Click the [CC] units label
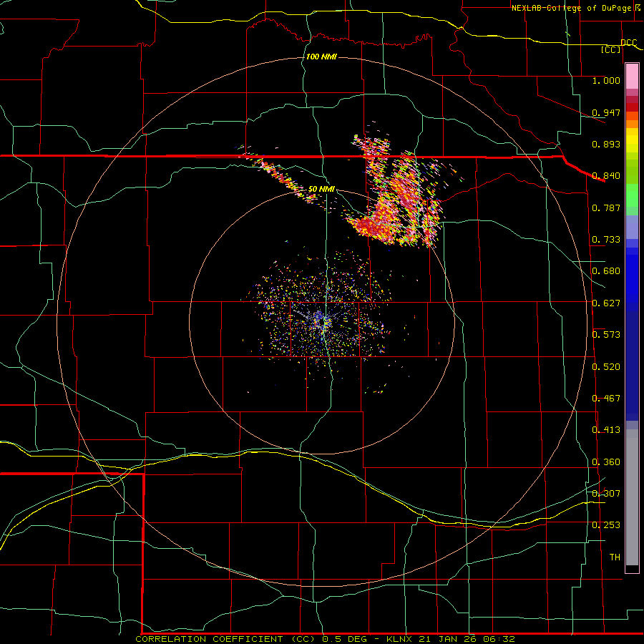Image resolution: width=644 pixels, height=644 pixels. point(611,49)
